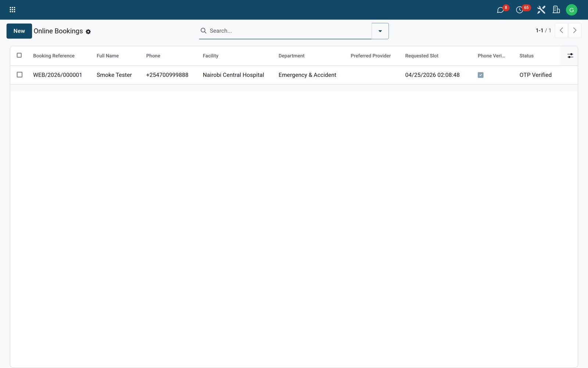
Task: Sort by Full Name column header
Action: 108,56
